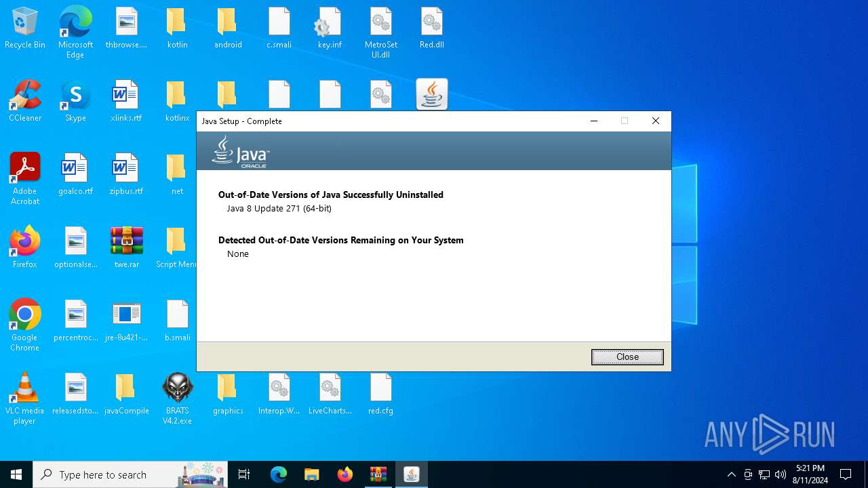Screen dimensions: 868x488
Task: Select the android folder icon
Action: 228,28
